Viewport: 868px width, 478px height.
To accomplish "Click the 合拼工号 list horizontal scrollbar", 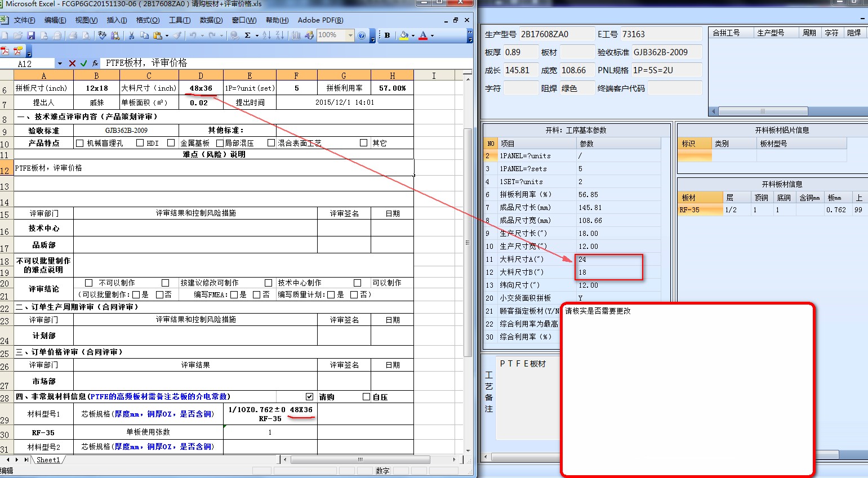I will (763, 111).
